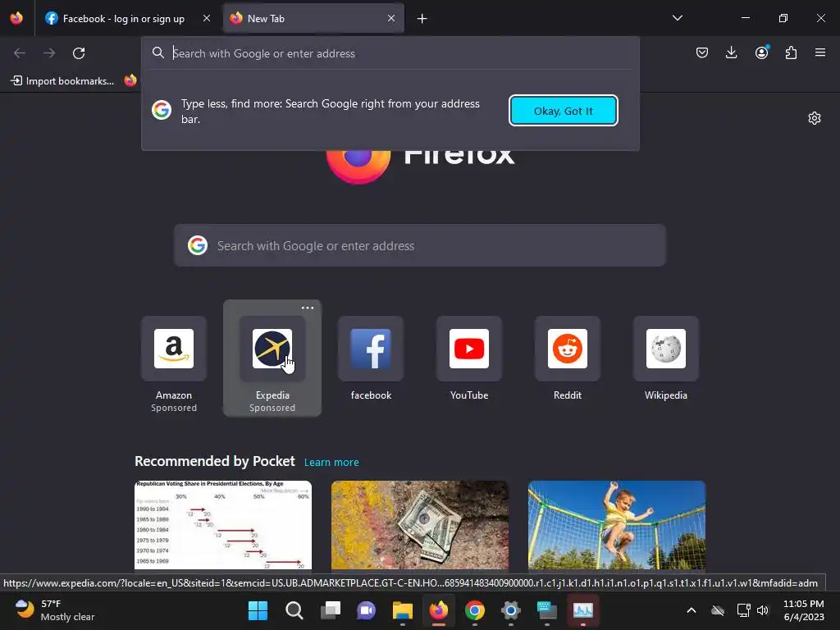Show hidden system tray icons
Viewport: 840px width, 630px height.
click(x=692, y=610)
